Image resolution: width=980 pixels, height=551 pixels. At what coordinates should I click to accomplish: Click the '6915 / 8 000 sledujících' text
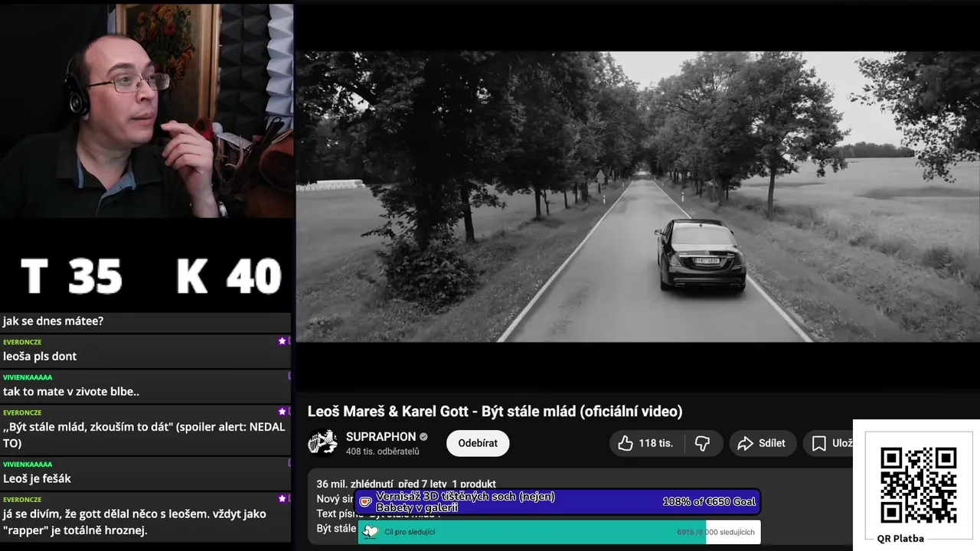(716, 532)
